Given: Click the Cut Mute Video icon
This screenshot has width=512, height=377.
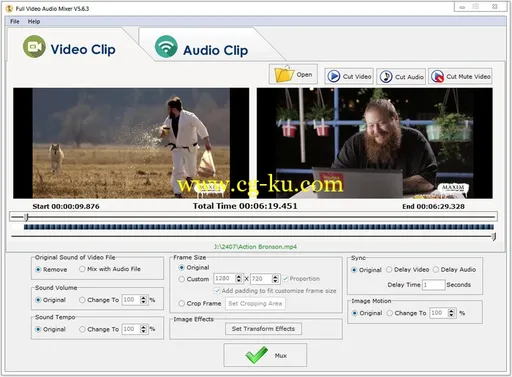Looking at the screenshot, I should coord(437,76).
